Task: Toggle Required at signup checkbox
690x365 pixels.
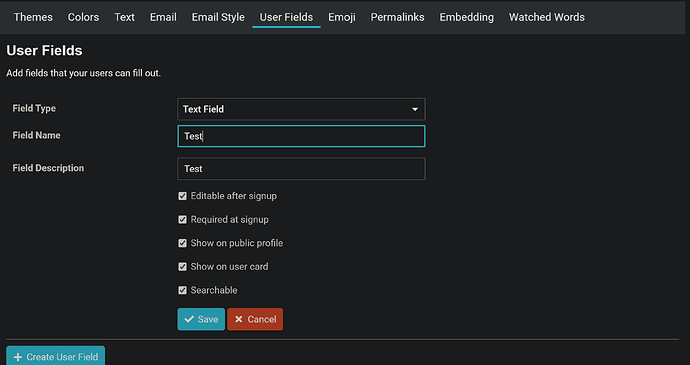Action: (x=182, y=219)
